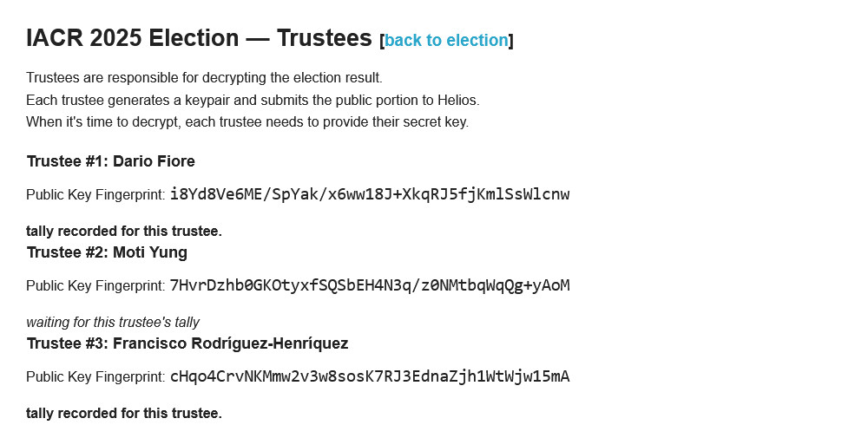Click the 'tally recorded' status under Dario Fiore
Image resolution: width=868 pixels, height=438 pixels.
124,232
